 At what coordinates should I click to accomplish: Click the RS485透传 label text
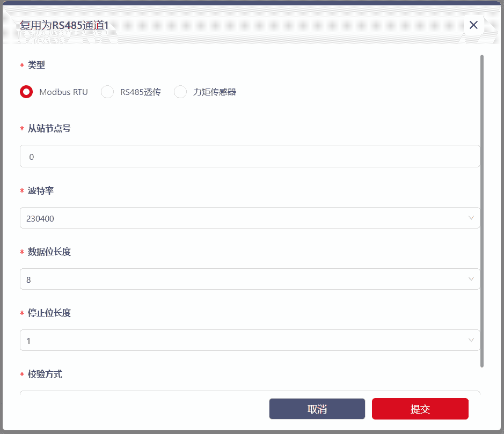(141, 92)
